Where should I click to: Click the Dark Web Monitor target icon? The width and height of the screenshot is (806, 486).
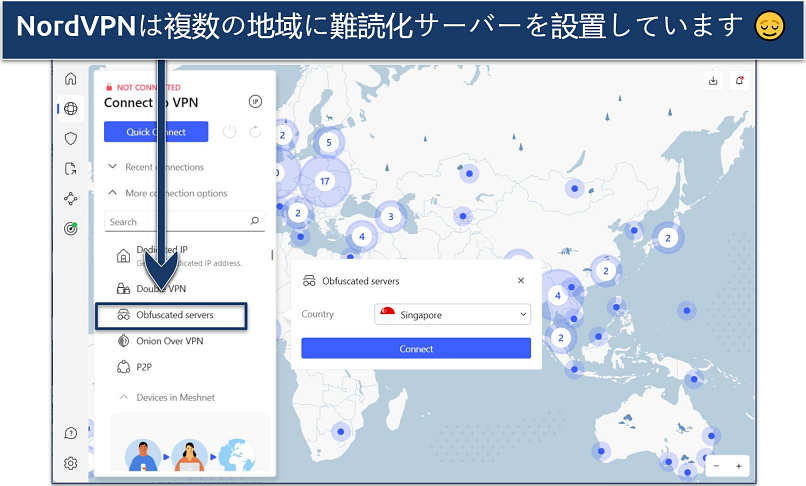pos(70,228)
